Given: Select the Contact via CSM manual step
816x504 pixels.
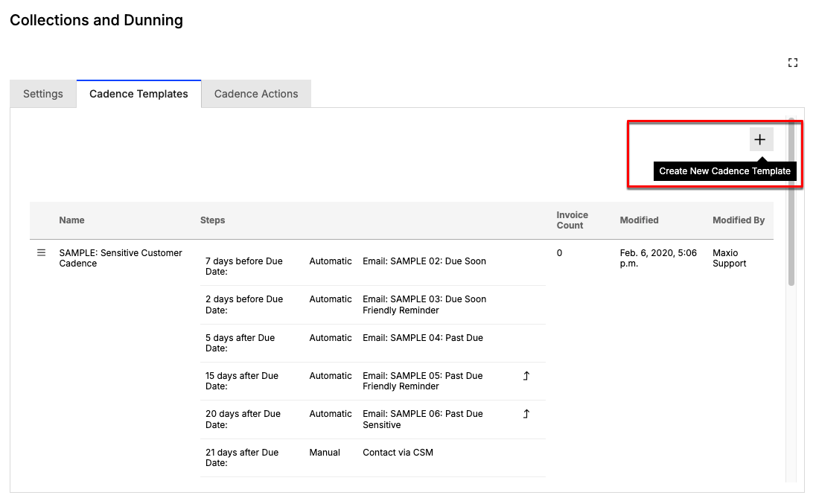Looking at the screenshot, I should coord(398,453).
